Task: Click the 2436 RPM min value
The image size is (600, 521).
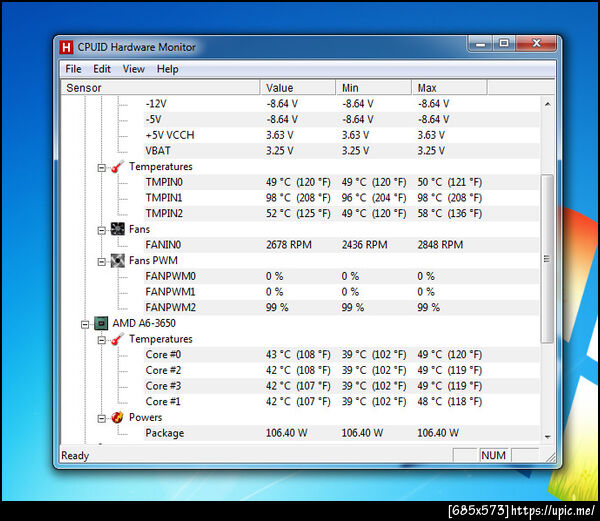Action: point(364,245)
